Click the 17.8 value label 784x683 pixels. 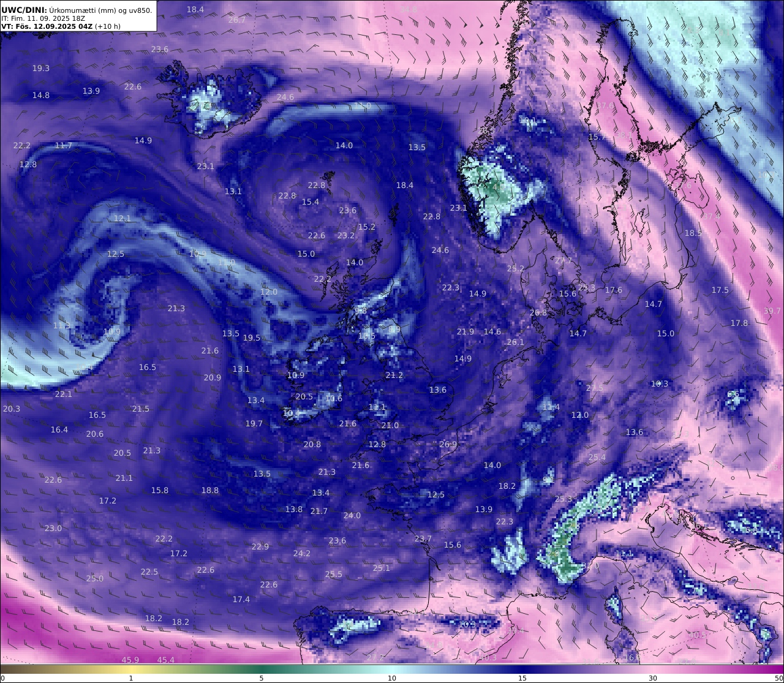(739, 323)
